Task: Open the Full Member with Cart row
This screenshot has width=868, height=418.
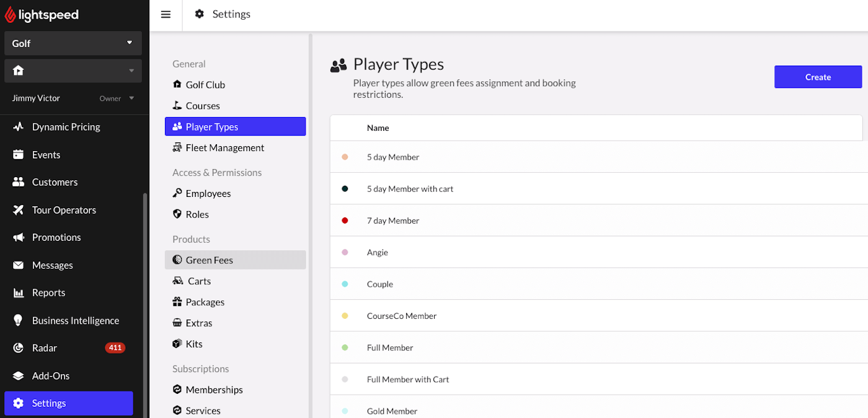Action: click(598, 379)
